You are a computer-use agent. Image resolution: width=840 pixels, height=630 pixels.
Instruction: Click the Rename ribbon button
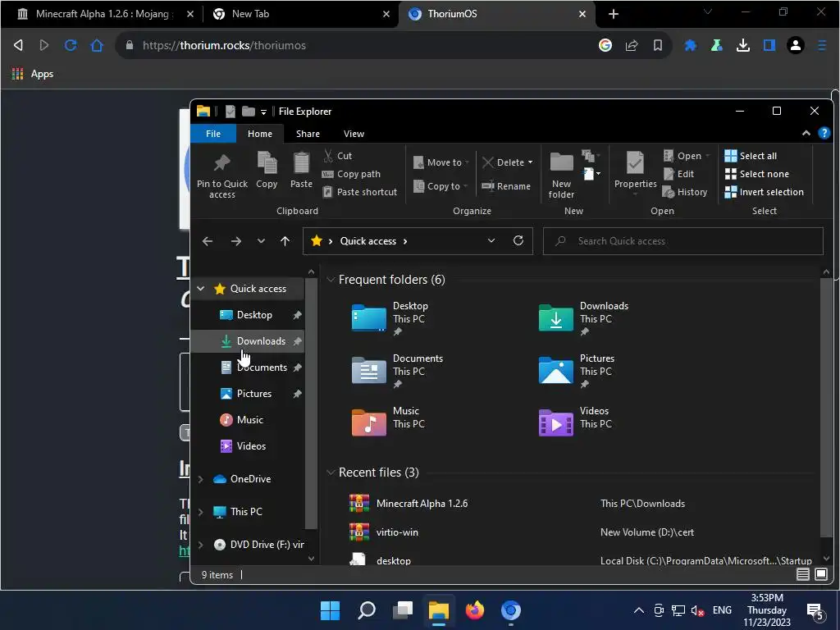pos(506,186)
